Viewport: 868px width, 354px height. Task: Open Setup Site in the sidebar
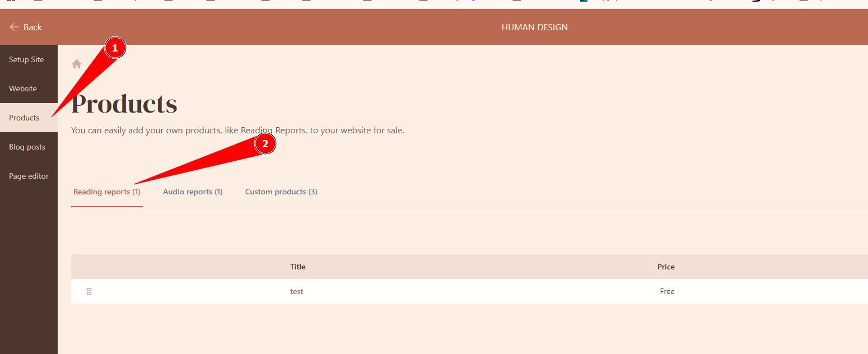[26, 59]
